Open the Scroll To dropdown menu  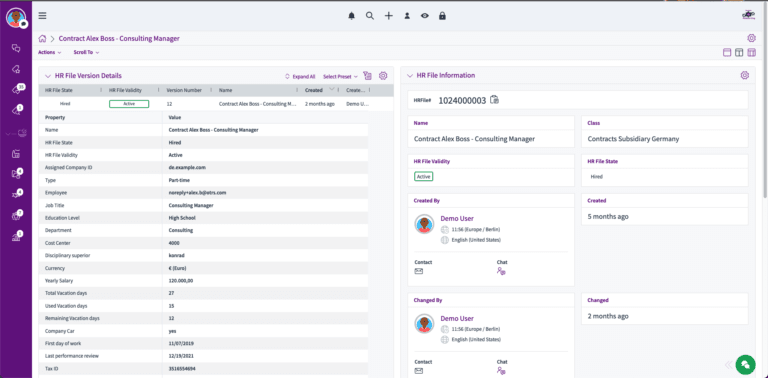pyautogui.click(x=86, y=52)
